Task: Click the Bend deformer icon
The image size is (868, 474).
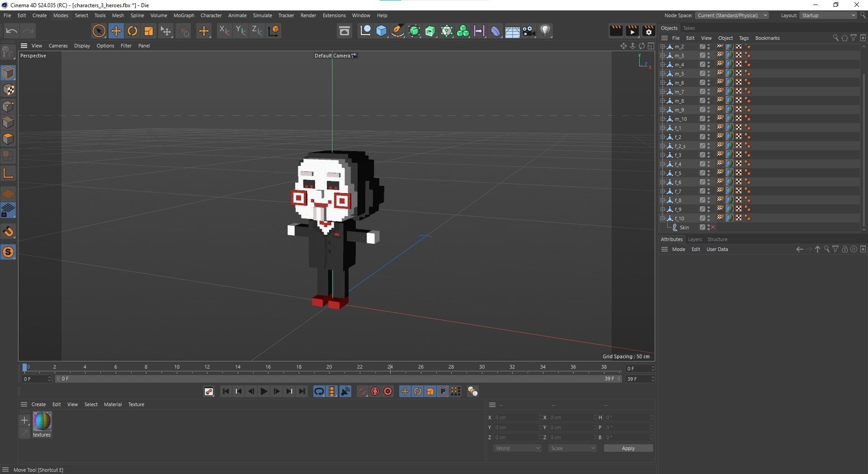Action: point(496,31)
